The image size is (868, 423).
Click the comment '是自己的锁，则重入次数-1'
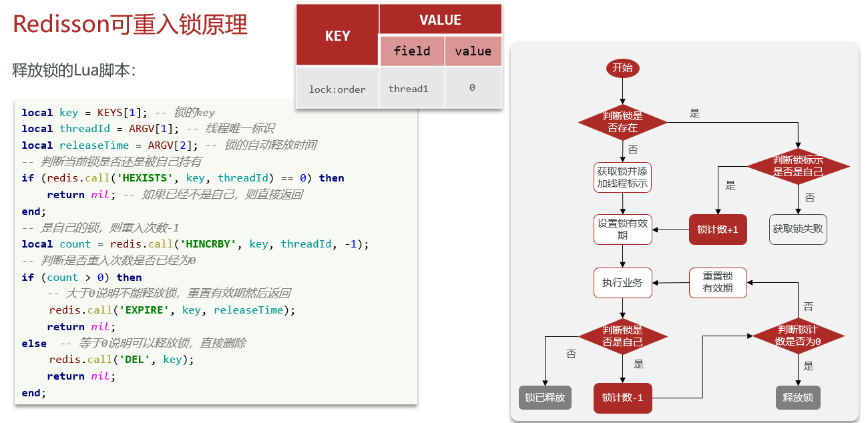pyautogui.click(x=110, y=228)
